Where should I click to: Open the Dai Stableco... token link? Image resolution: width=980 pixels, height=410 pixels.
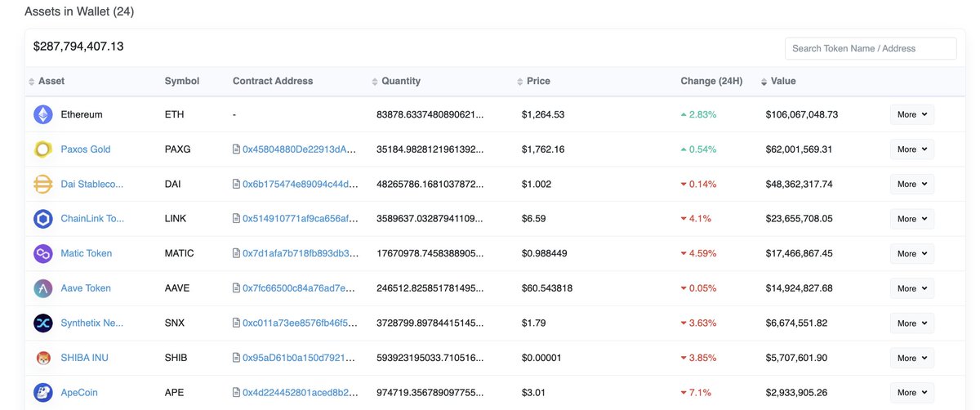92,184
